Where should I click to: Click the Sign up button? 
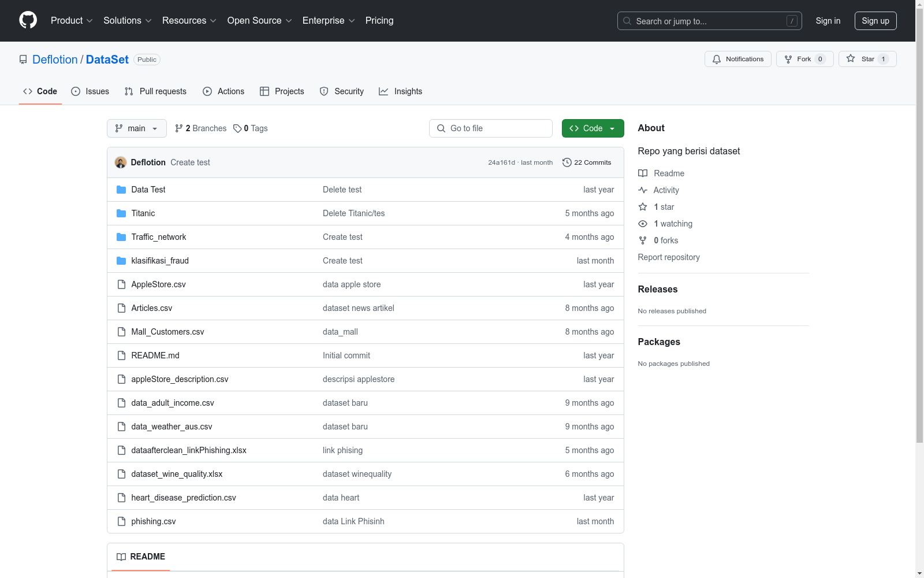[x=875, y=21]
